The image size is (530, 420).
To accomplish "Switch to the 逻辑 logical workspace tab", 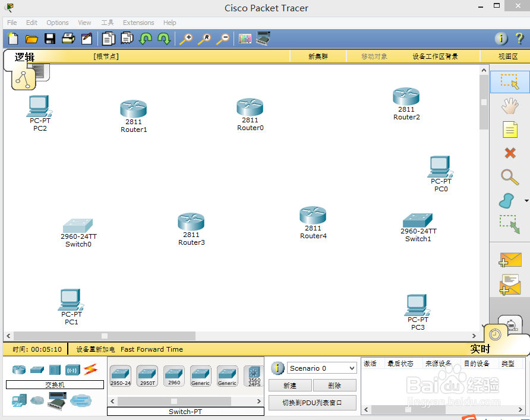I will click(24, 57).
